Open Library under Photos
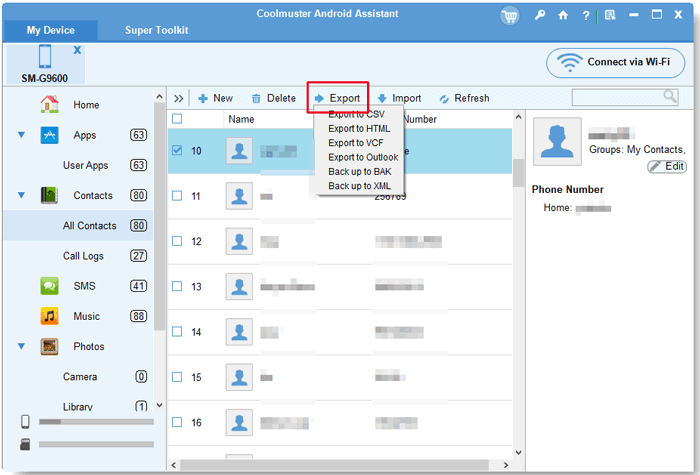 [78, 407]
